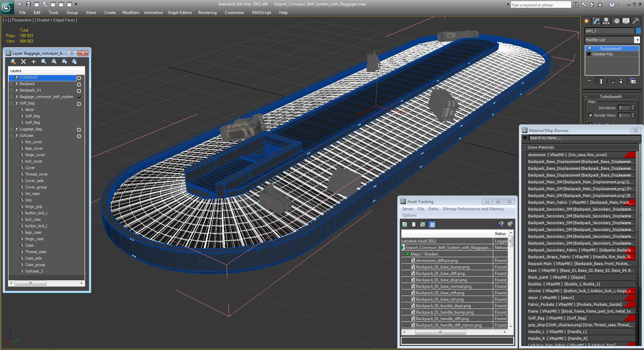Screen dimensions: 644x350
Task: Click Table View icon in Asset Tracking
Action: point(432,224)
